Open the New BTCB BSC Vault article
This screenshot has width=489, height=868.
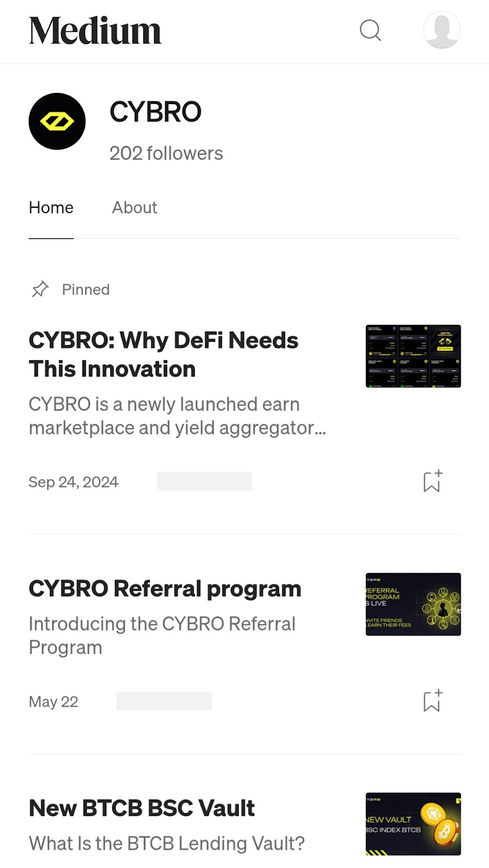142,808
